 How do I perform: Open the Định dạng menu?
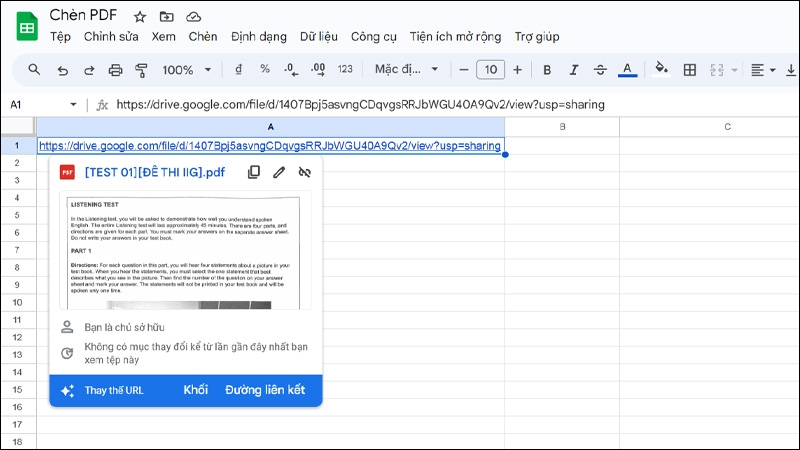coord(259,37)
